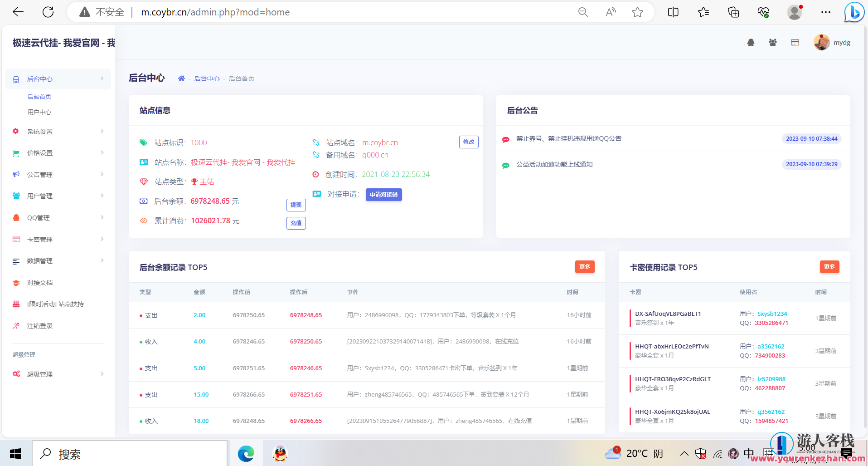Expand the 超级管理 sidebar menu chevron
Viewport: 868px width, 466px height.
click(x=102, y=374)
